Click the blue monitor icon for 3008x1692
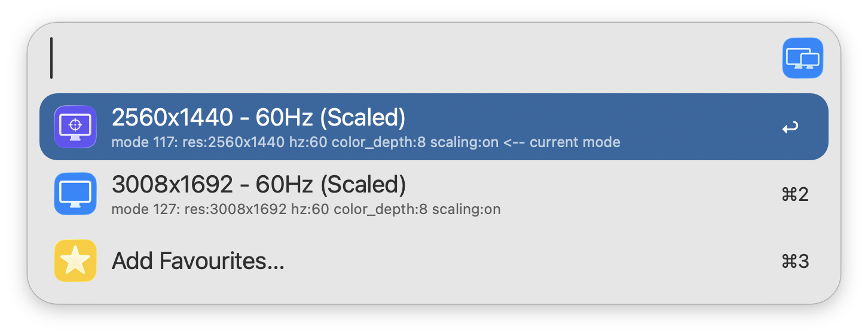Screen dimensions: 868x336 tap(75, 194)
